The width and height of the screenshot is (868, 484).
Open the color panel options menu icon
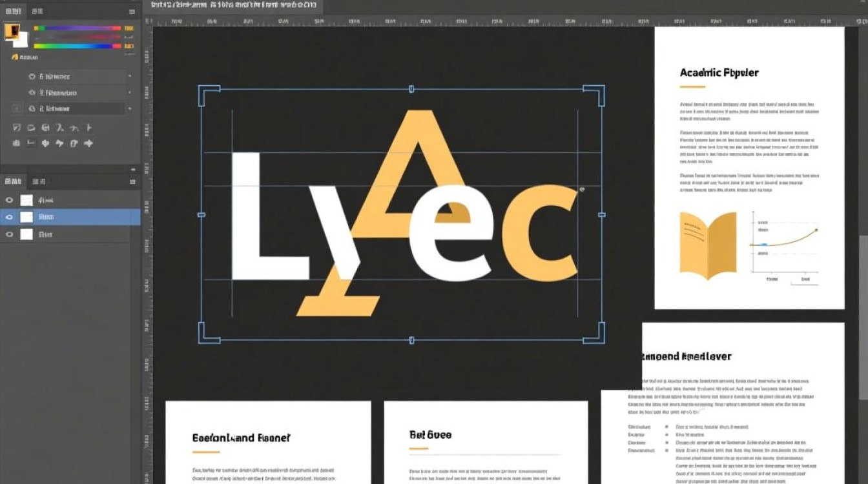132,12
